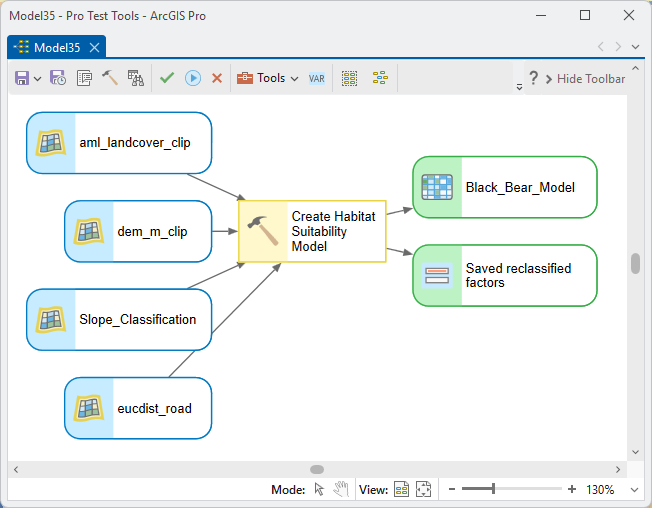Screen dimensions: 652x508
Task: Click the left scroll arrow
Action: [16, 470]
